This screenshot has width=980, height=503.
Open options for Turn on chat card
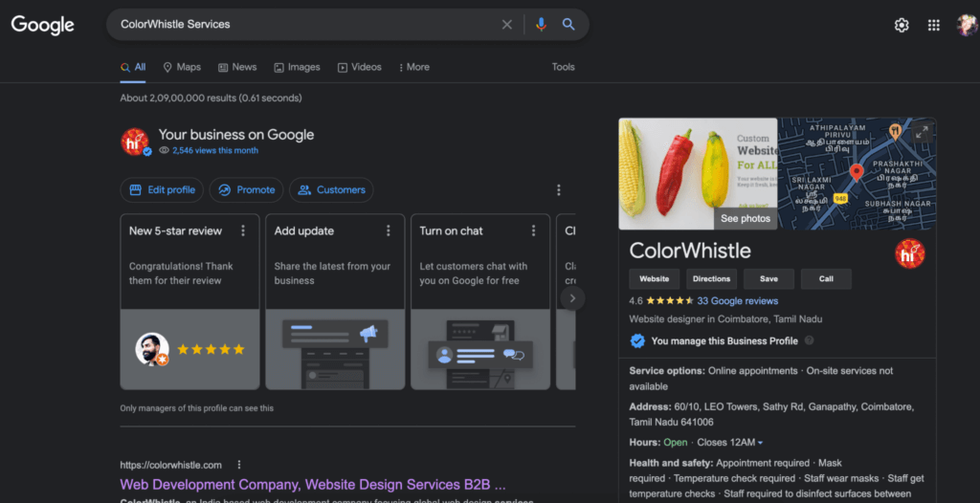[x=533, y=230]
